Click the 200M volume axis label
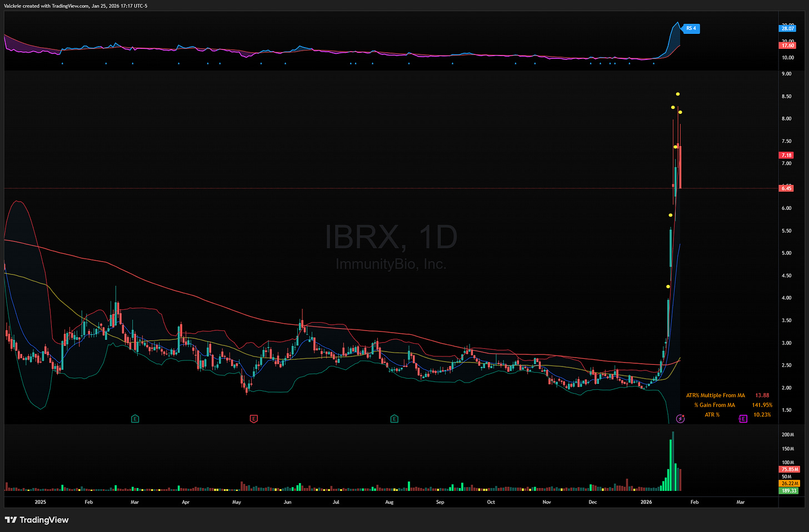The width and height of the screenshot is (809, 532). 787,435
